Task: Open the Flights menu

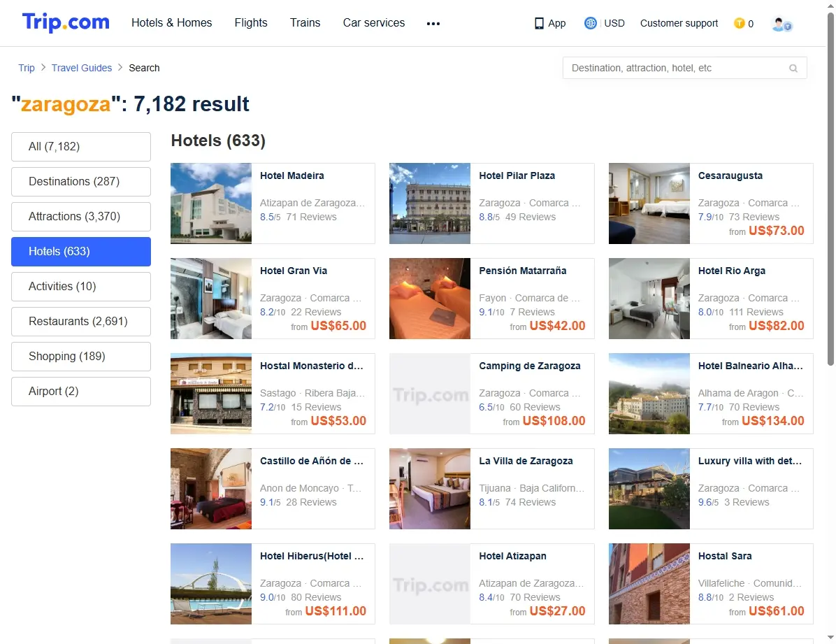Action: coord(251,22)
